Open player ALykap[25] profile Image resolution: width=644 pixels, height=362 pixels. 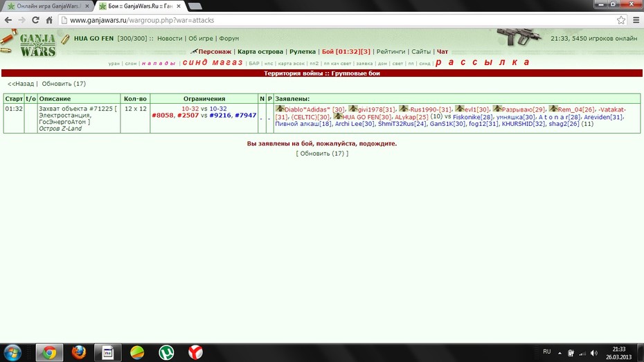click(411, 117)
